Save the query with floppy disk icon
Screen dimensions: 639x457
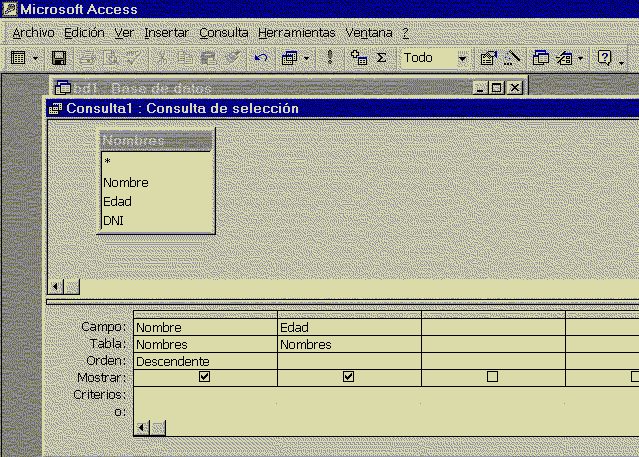point(59,58)
